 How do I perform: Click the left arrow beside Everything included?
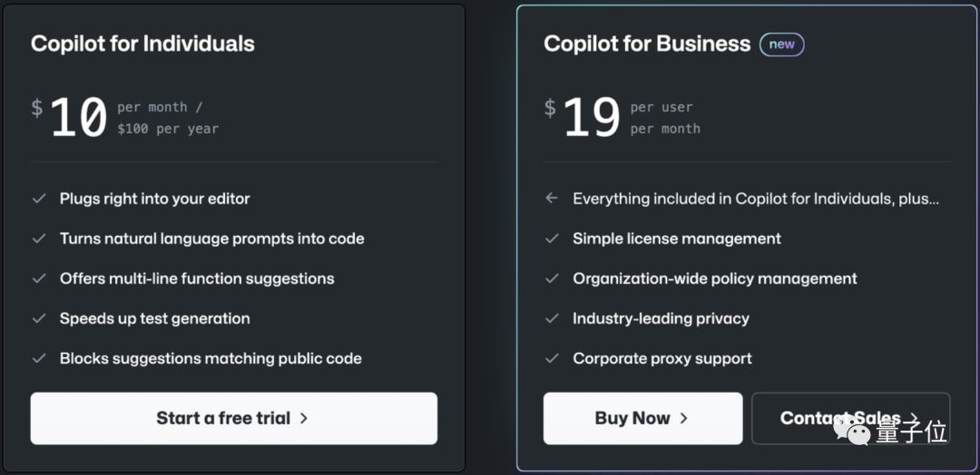pos(552,199)
